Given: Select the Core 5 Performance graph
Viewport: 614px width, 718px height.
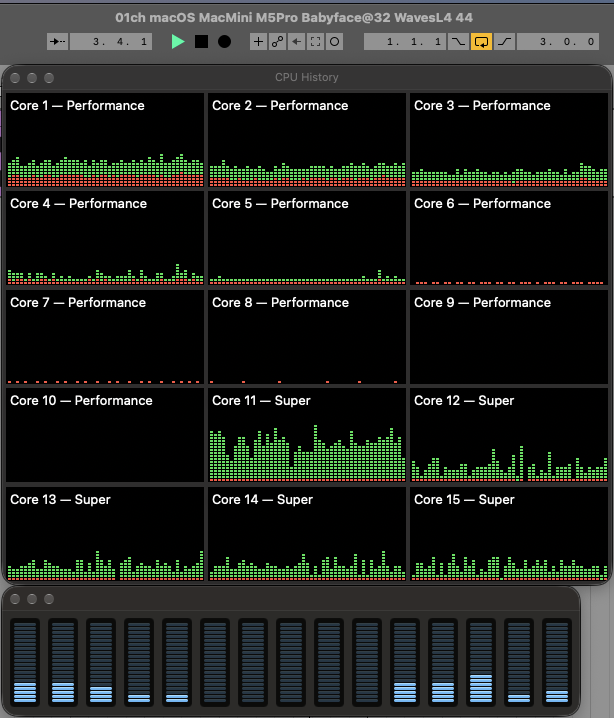Looking at the screenshot, I should 307,238.
